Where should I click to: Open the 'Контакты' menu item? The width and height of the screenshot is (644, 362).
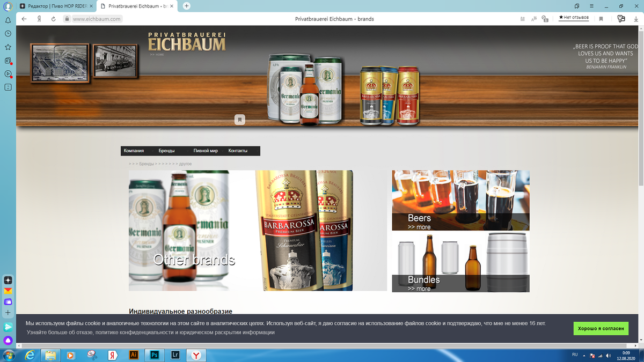tap(238, 151)
